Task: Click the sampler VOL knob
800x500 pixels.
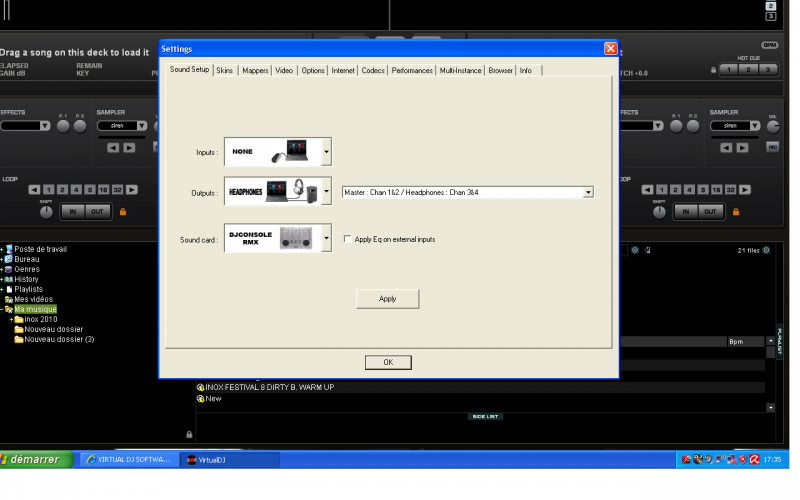Action: click(x=772, y=126)
